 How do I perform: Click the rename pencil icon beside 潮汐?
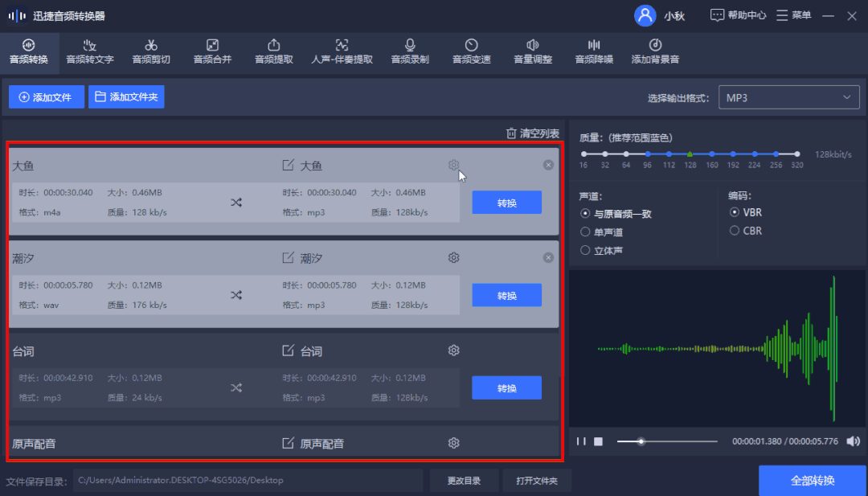pos(290,257)
